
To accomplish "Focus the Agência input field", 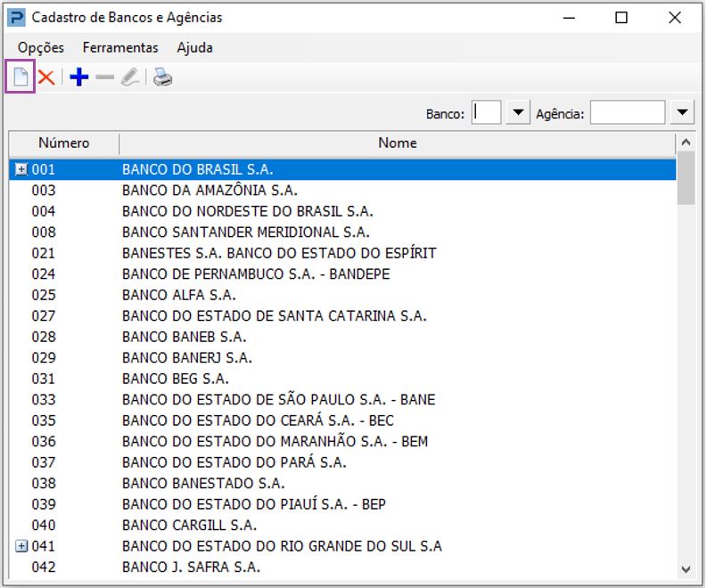I will pyautogui.click(x=628, y=112).
